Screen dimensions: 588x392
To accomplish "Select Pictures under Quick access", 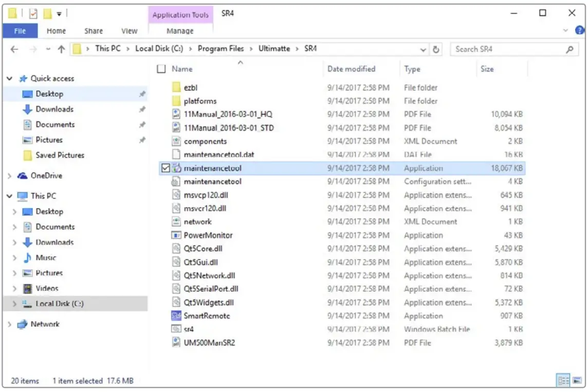I will (x=49, y=140).
